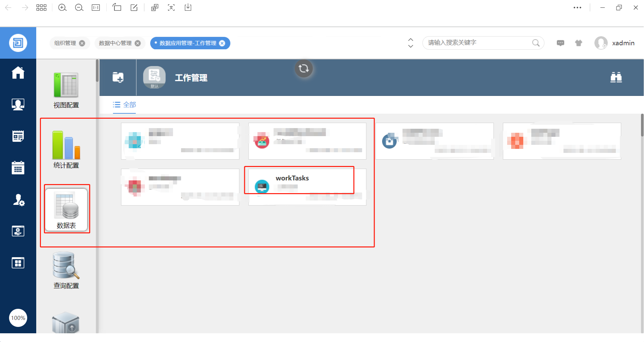This screenshot has width=644, height=342.
Task: Click the main content vertical scrollbar
Action: [x=642, y=125]
